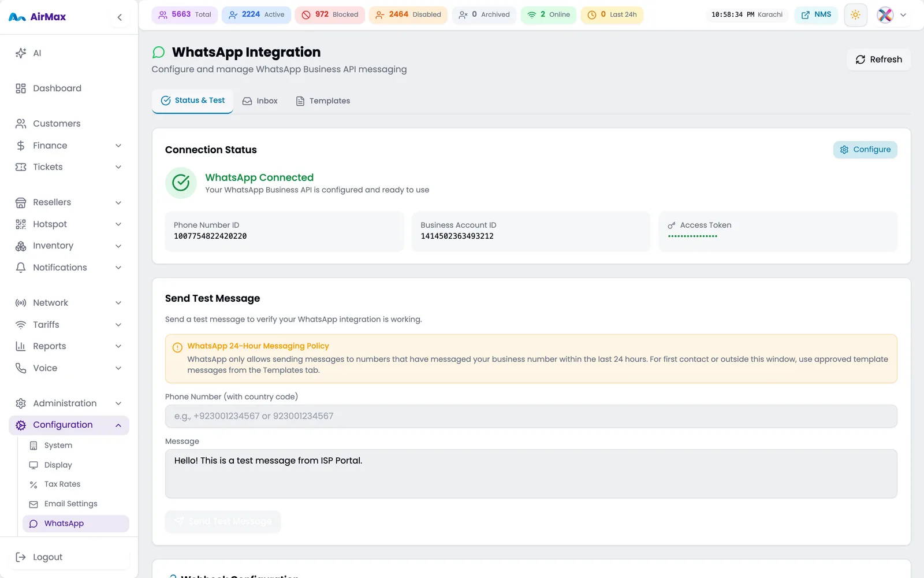Click the user avatar in top bar

(885, 15)
